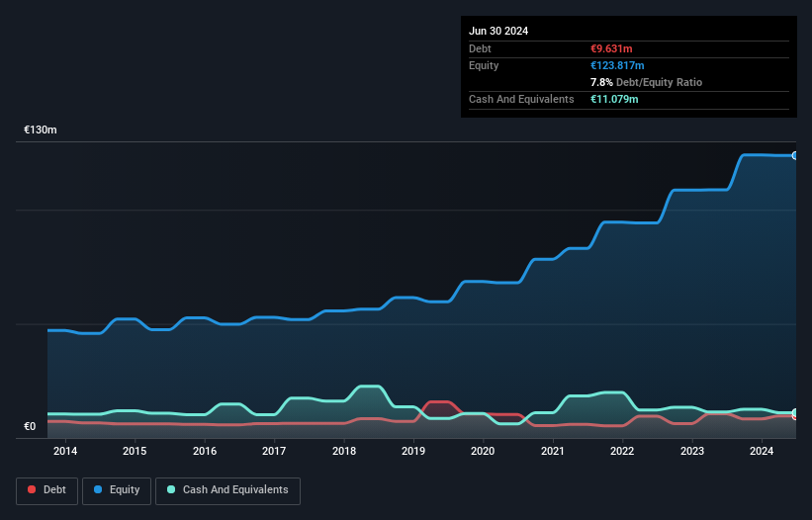Click the 2016 x-axis label
Viewport: 812px width, 520px height.
pos(205,451)
